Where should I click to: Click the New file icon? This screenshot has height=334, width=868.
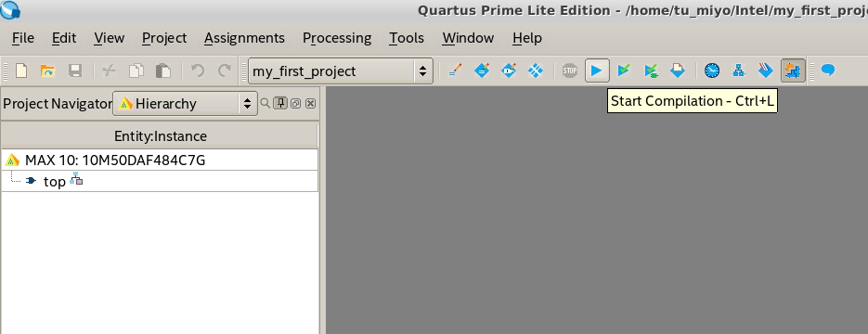[21, 71]
